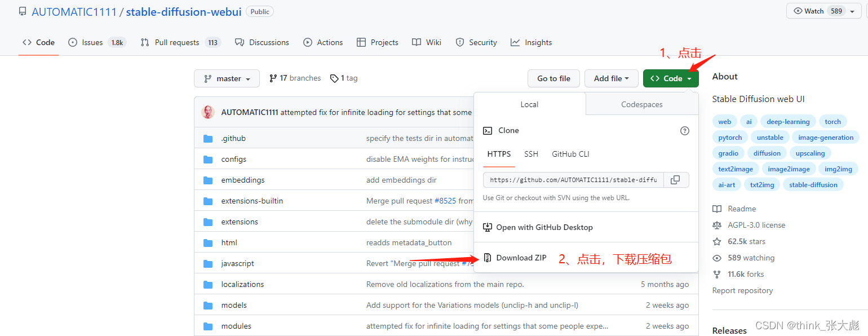Open the Wiki tab
868x336 pixels.
coord(427,42)
